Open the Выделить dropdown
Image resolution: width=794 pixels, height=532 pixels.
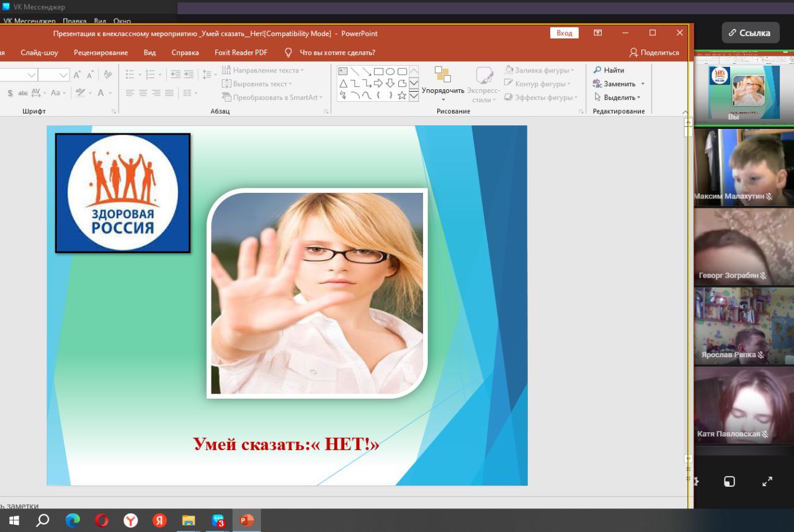point(618,97)
